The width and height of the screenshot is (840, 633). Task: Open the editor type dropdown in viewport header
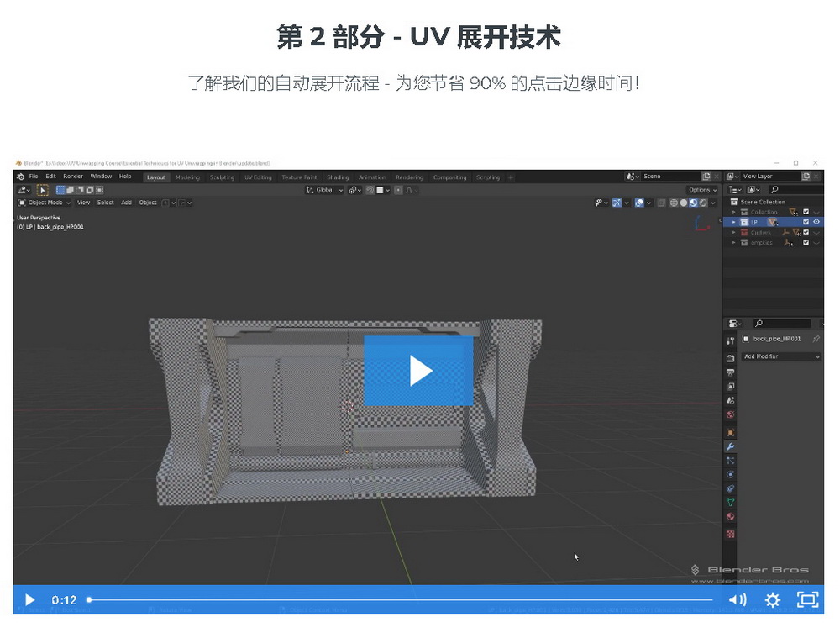(x=24, y=190)
